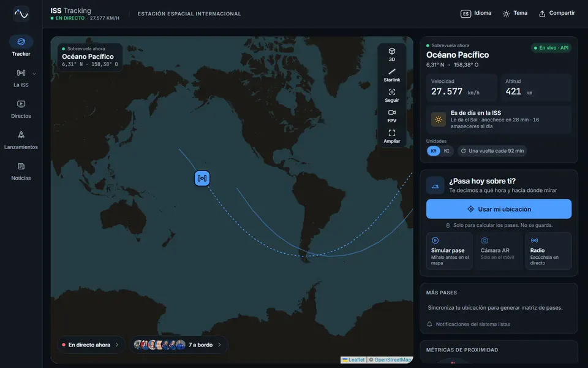Viewport: 588px width, 368px height.
Task: Open the Leaflet attribution link
Action: pos(353,360)
